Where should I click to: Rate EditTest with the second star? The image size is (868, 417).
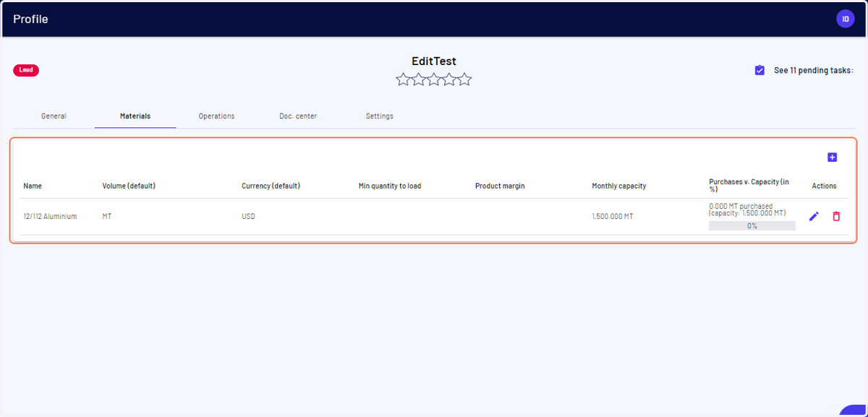pyautogui.click(x=418, y=79)
